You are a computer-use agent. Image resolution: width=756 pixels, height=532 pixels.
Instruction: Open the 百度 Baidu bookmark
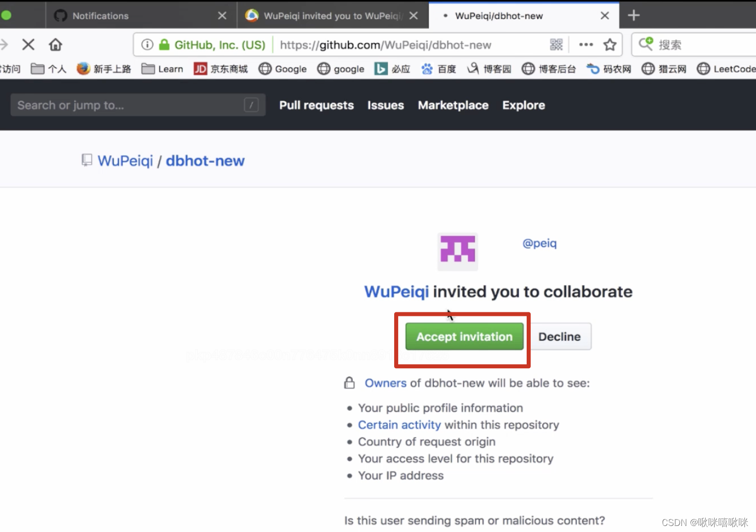pos(438,69)
